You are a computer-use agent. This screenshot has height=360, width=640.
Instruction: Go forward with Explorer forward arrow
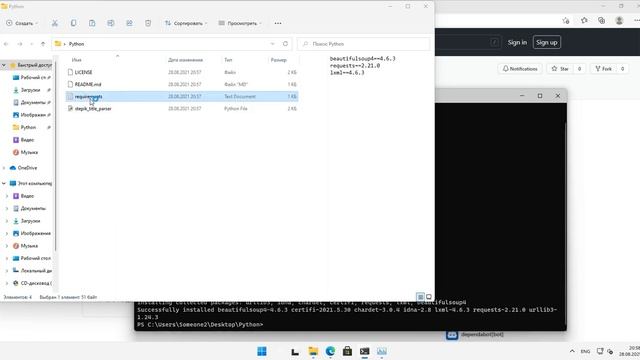[20, 44]
